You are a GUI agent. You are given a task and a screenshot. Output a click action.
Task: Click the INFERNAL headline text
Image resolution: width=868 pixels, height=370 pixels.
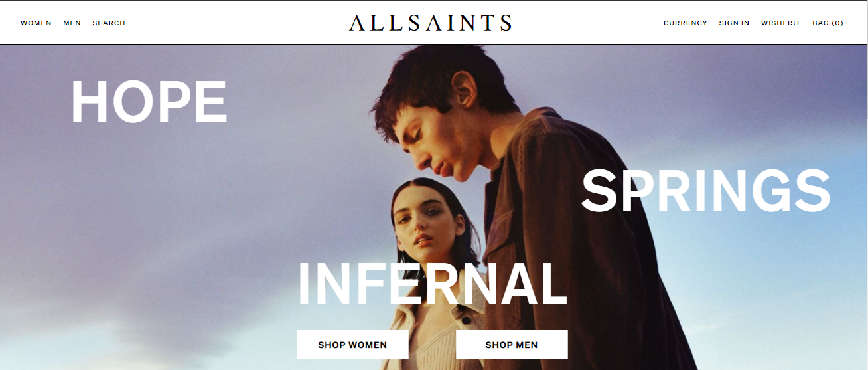pos(432,284)
